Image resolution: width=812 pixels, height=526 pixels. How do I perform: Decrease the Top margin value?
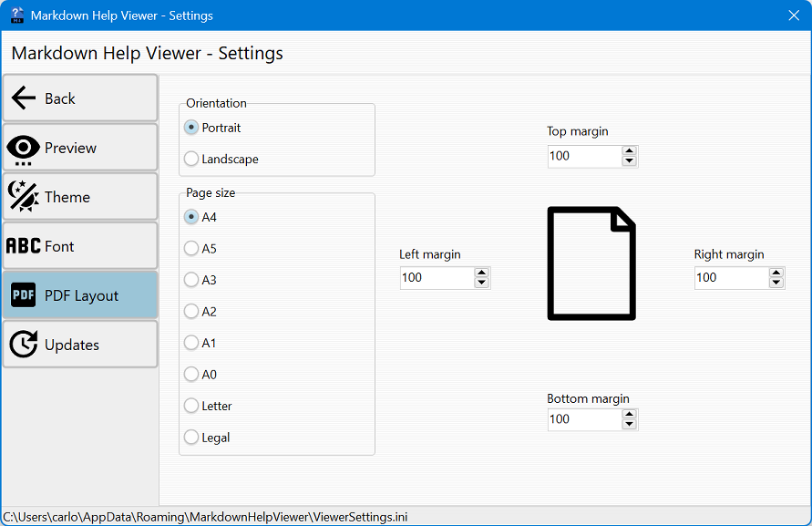[629, 160]
